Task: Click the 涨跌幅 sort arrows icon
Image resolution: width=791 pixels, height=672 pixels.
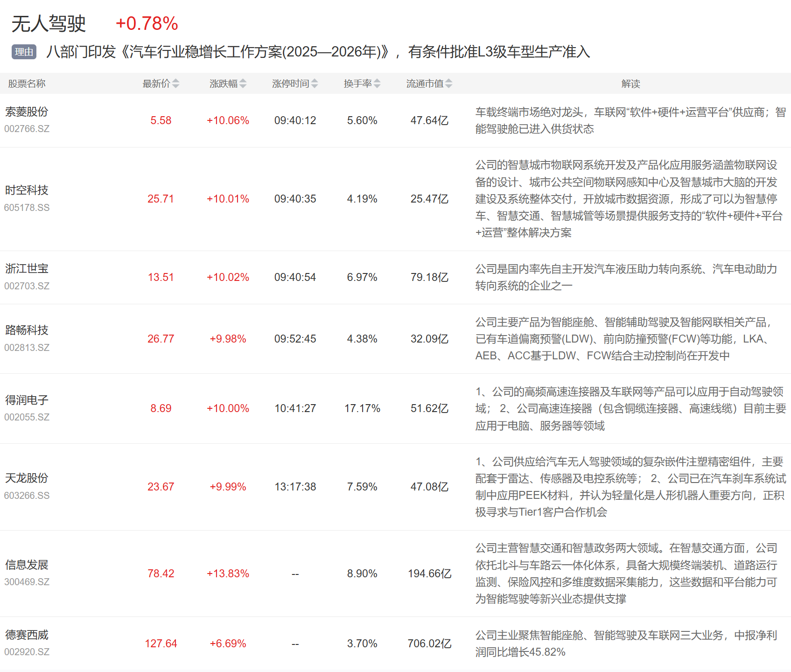Action: pyautogui.click(x=243, y=84)
